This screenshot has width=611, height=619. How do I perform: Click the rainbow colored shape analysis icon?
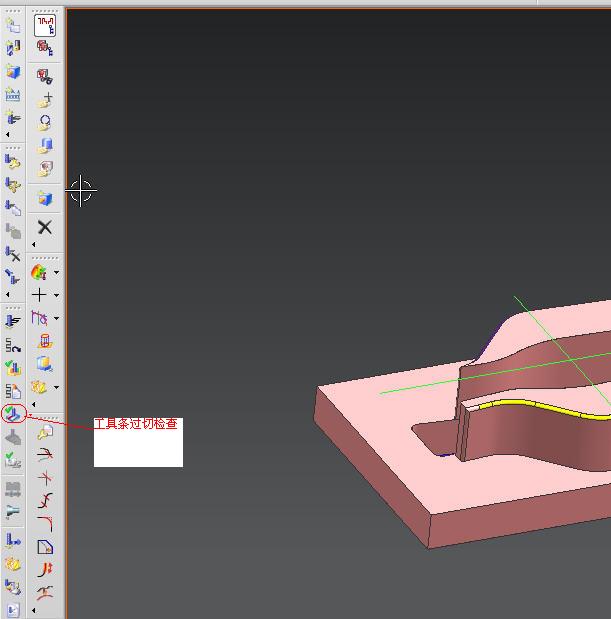[39, 272]
